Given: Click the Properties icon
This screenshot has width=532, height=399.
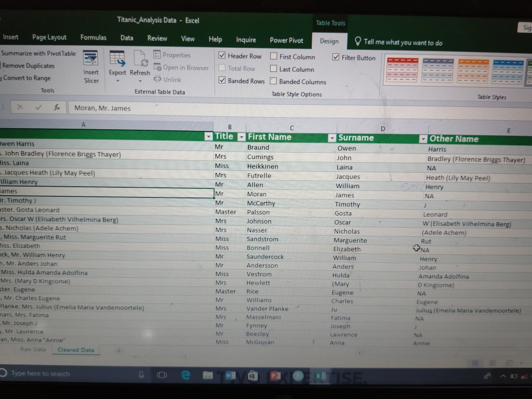Looking at the screenshot, I should 157,54.
